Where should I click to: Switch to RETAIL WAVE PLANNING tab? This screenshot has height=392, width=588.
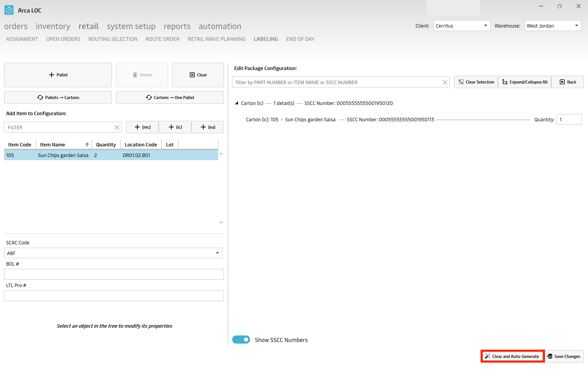pos(216,39)
